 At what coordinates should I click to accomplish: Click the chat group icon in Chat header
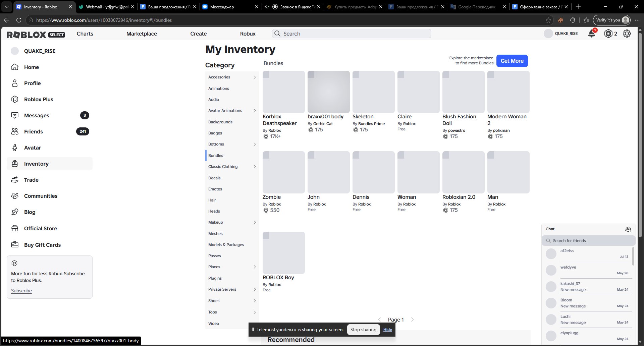[628, 229]
